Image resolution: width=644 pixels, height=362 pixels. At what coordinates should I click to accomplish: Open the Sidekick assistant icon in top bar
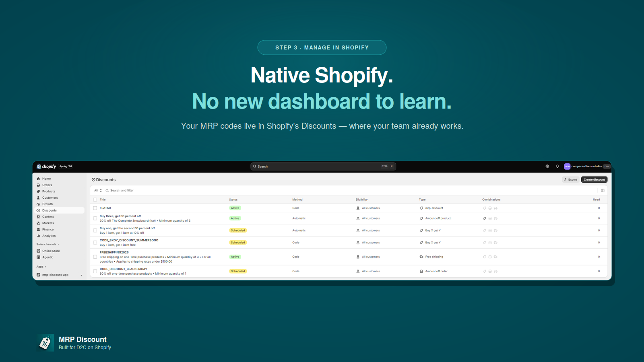547,167
